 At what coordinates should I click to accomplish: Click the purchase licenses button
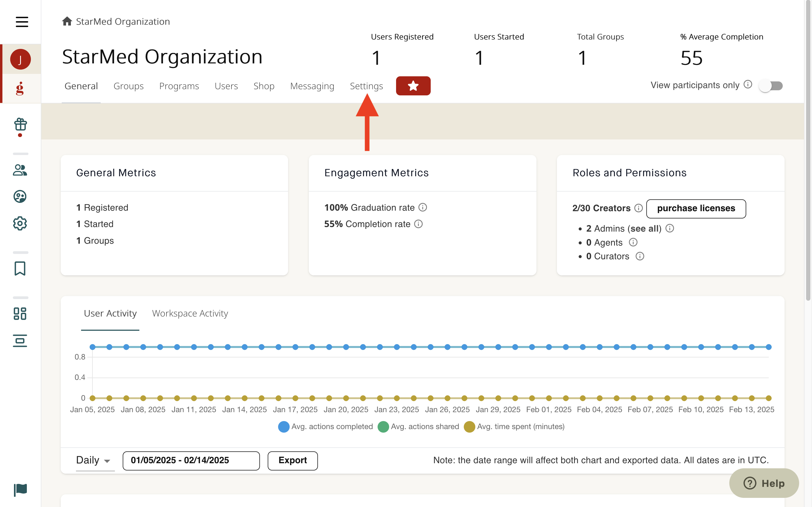pyautogui.click(x=696, y=208)
